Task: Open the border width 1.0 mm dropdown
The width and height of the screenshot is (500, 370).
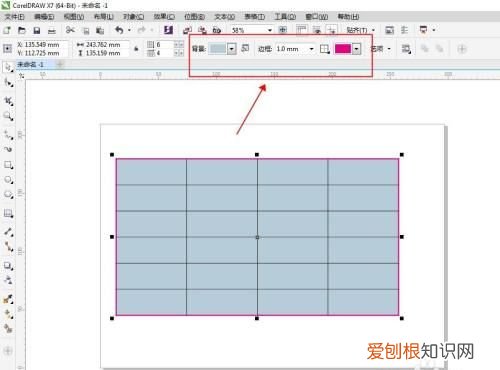Action: click(x=312, y=49)
